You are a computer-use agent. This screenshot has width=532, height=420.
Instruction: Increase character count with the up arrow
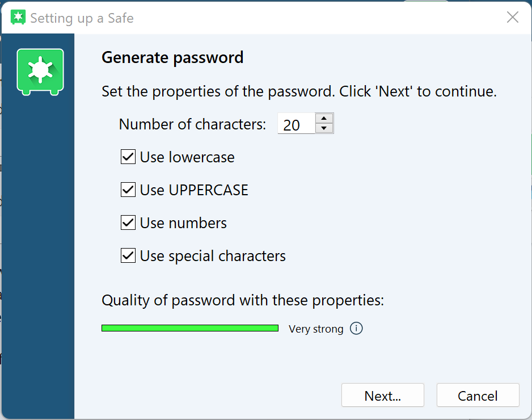(x=324, y=118)
